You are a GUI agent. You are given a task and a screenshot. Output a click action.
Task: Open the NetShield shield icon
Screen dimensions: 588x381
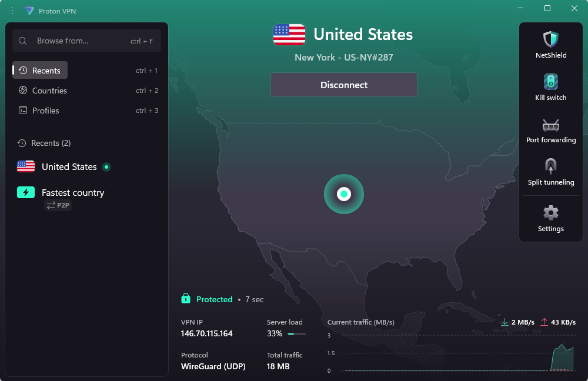coord(550,39)
